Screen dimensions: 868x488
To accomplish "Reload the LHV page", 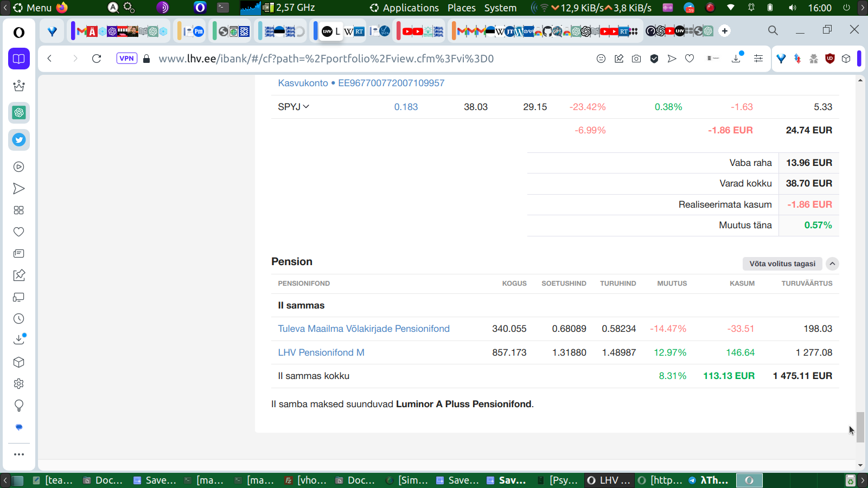I will point(97,59).
